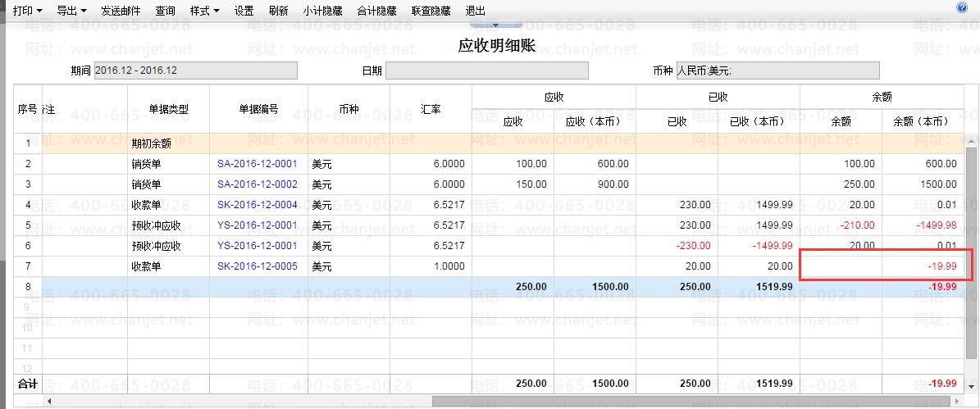Image resolution: width=980 pixels, height=409 pixels.
Task: Click footer total balance -19.99
Action: click(942, 384)
